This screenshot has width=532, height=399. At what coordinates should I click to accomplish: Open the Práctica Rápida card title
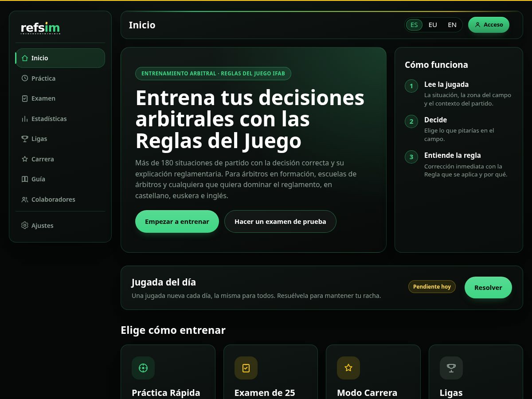click(166, 393)
